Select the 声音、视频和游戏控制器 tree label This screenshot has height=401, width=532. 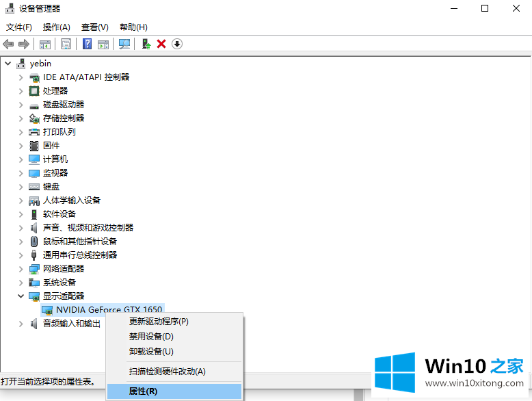(x=88, y=228)
